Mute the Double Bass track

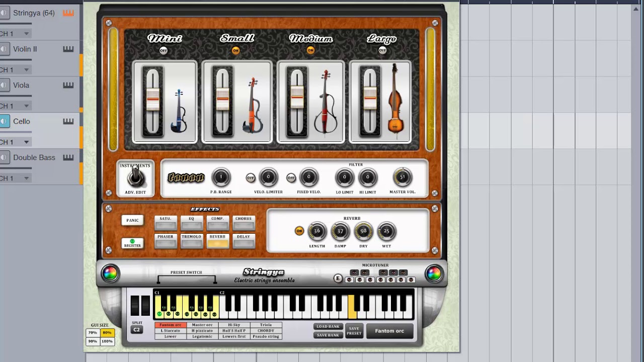tap(5, 157)
